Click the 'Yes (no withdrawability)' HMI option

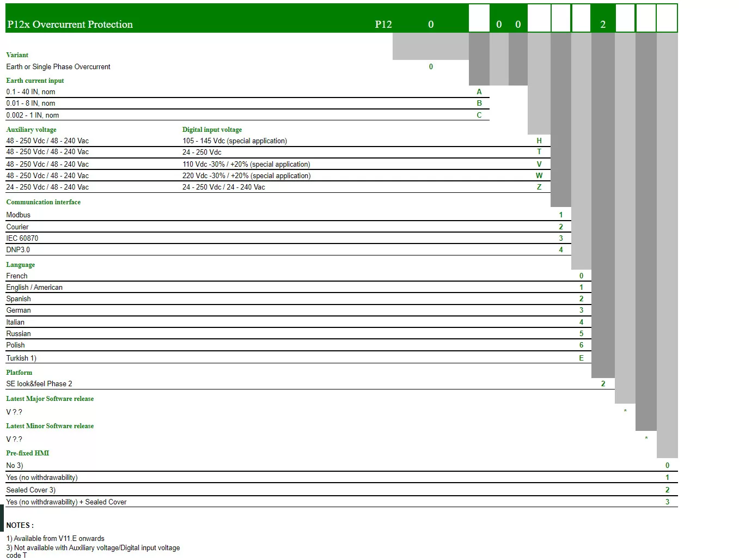click(x=42, y=477)
